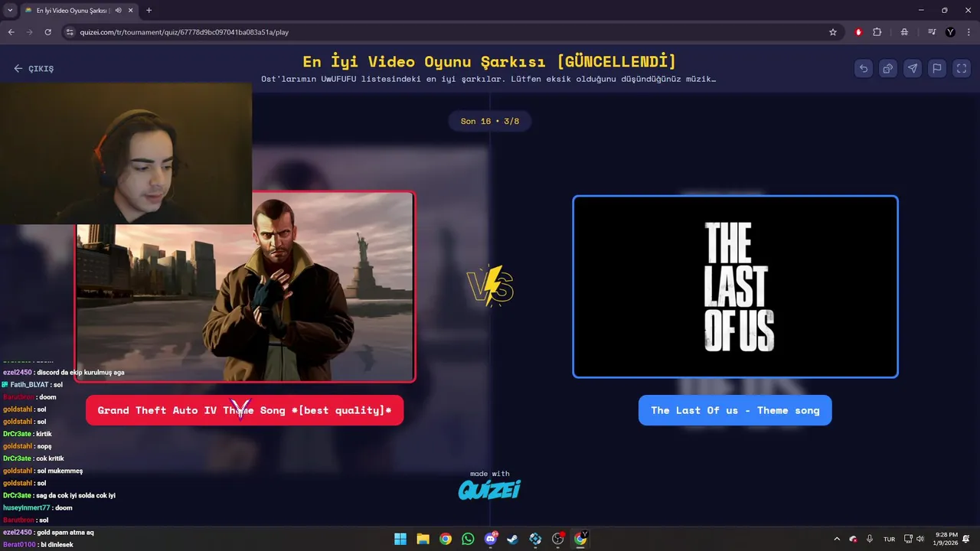Open the clock showing 9:28 PM
This screenshot has height=551, width=980.
click(x=946, y=539)
